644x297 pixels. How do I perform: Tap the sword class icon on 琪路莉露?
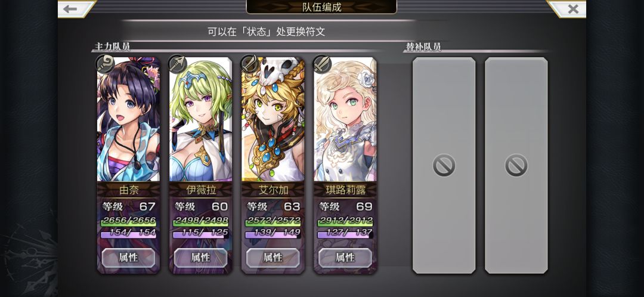(x=322, y=64)
